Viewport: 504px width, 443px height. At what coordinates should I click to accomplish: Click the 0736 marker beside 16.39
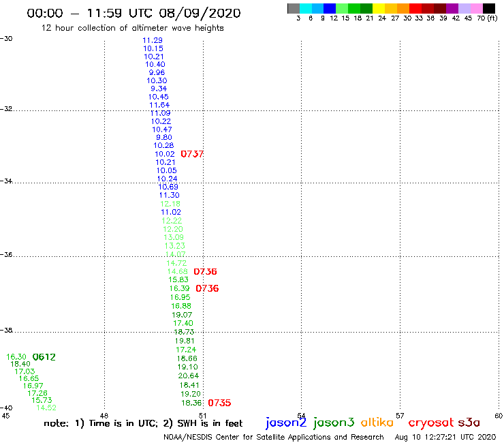click(x=207, y=288)
